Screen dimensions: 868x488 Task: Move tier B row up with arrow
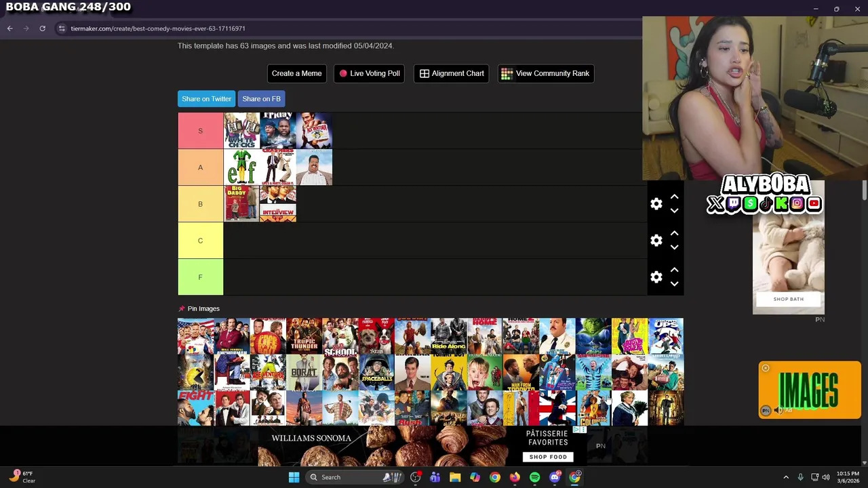674,197
